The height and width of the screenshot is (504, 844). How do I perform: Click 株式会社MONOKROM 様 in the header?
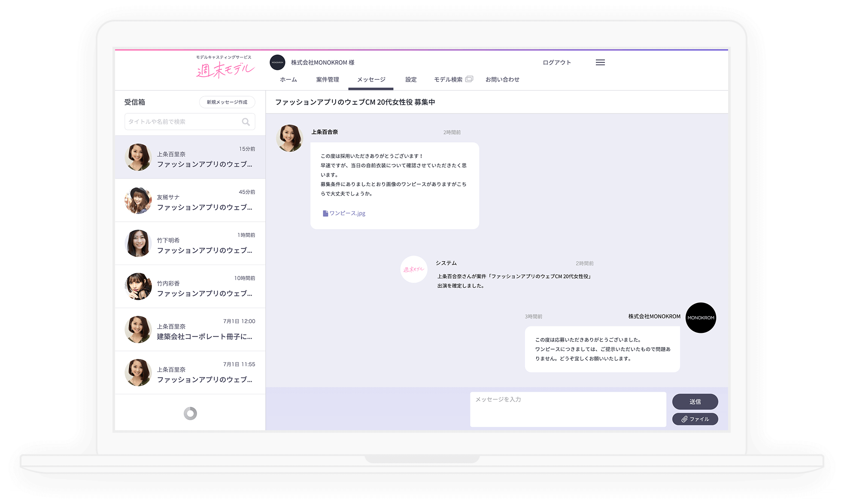pyautogui.click(x=322, y=63)
